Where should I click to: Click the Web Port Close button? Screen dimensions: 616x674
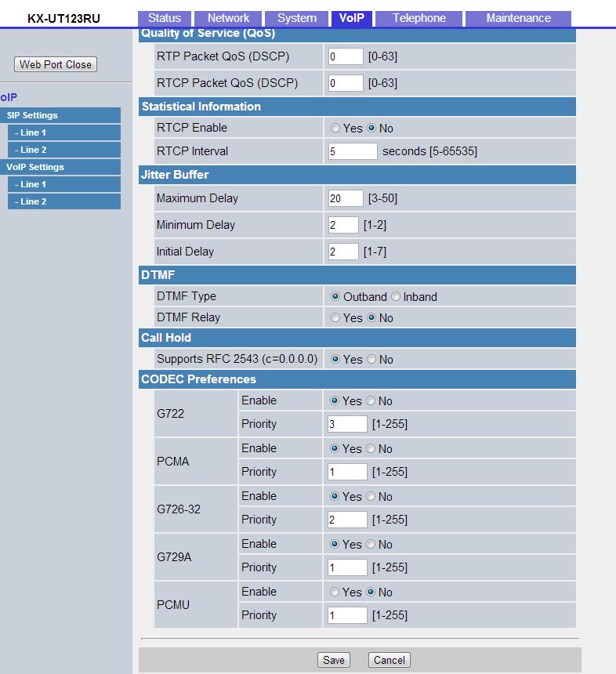point(56,64)
